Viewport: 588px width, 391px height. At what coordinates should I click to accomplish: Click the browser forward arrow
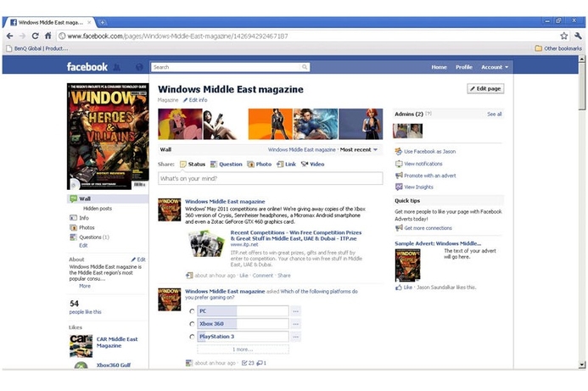[22, 36]
